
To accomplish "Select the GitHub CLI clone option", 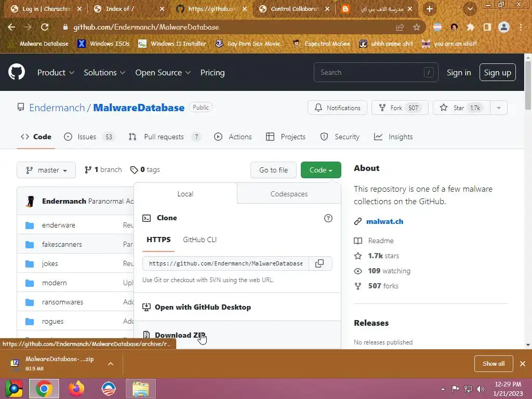I will tap(199, 240).
